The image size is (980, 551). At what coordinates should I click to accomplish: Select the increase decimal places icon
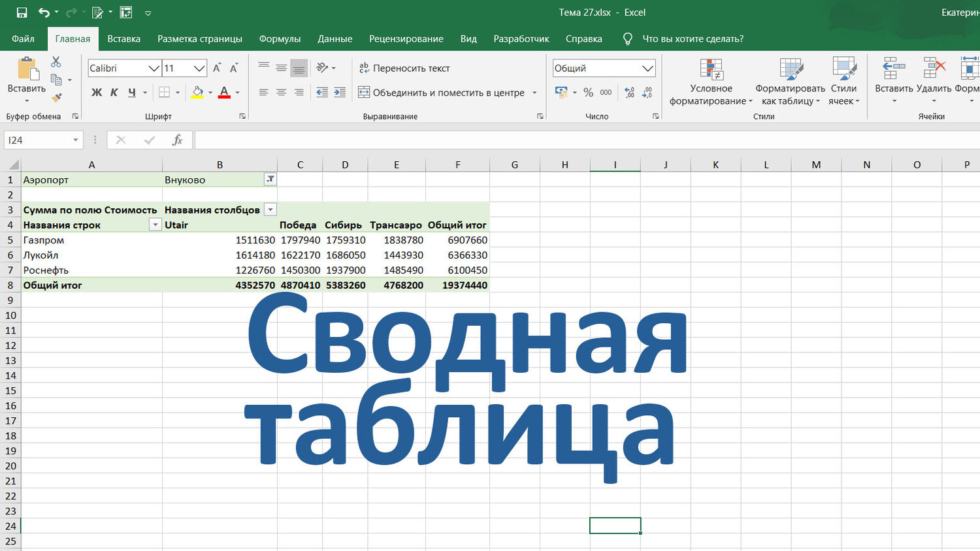click(628, 92)
